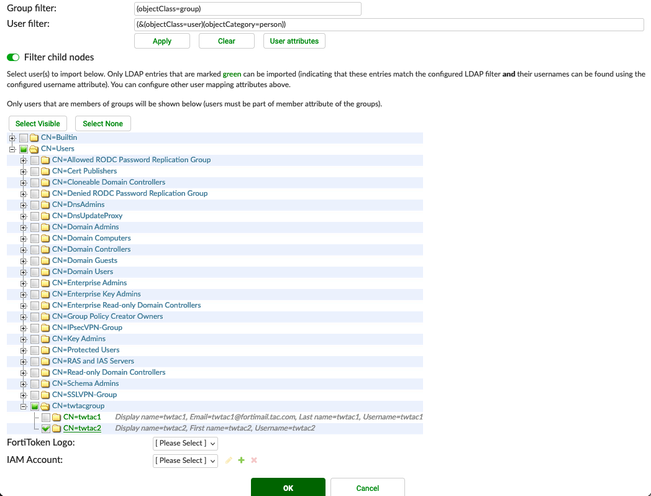This screenshot has width=651, height=496.
Task: Click the folder icon of CN=Enterprise Admins
Action: click(45, 283)
